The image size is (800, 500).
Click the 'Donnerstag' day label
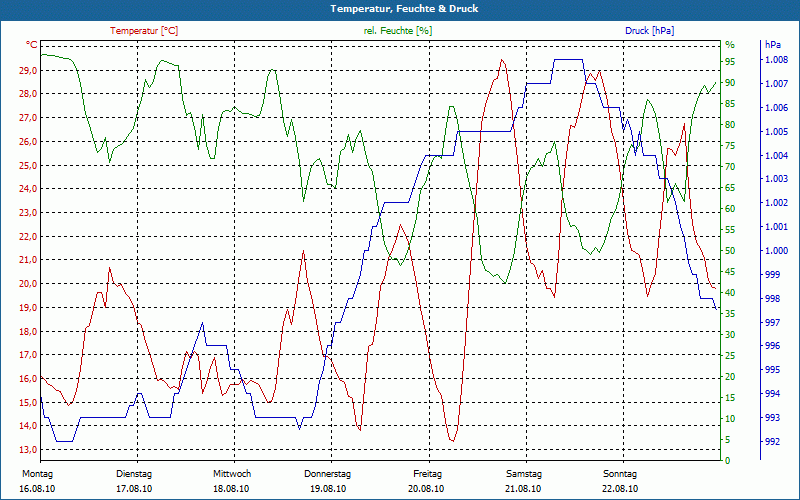point(328,474)
